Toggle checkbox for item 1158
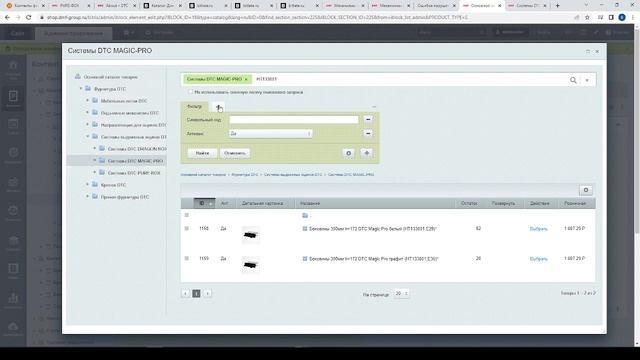The image size is (640, 360). click(x=187, y=229)
